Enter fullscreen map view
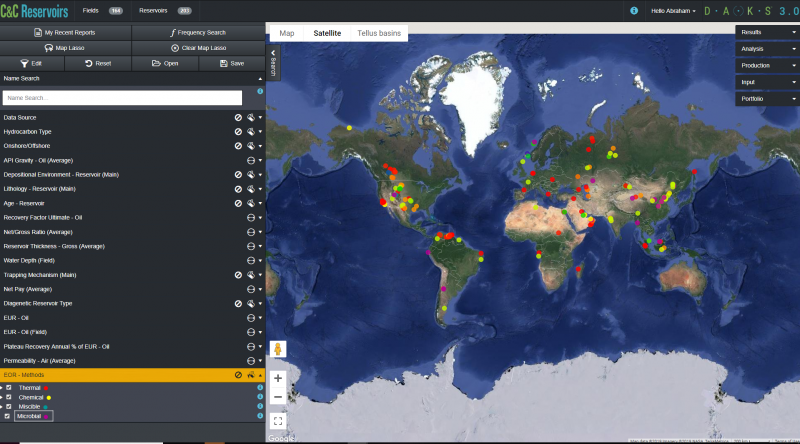 click(x=278, y=421)
